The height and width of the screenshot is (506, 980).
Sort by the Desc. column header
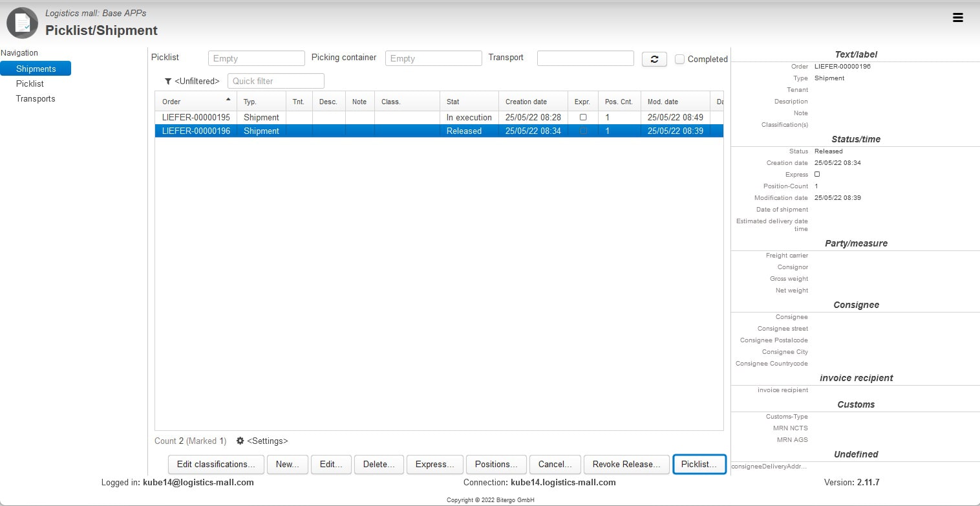(x=328, y=102)
